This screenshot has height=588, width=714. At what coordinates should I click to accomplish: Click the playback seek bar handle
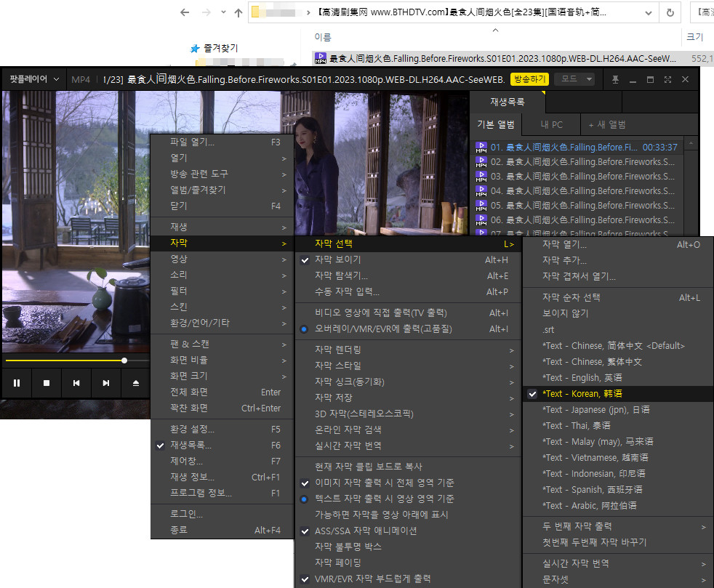[x=124, y=361]
